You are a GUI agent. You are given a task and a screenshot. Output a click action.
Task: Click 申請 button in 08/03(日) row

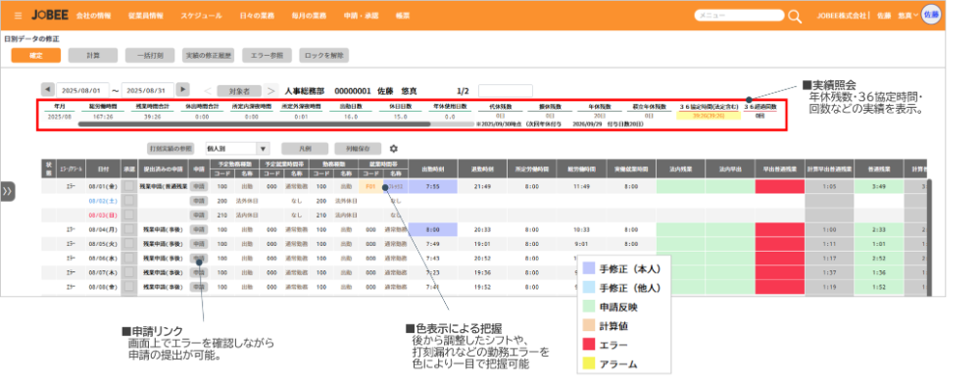tap(199, 215)
